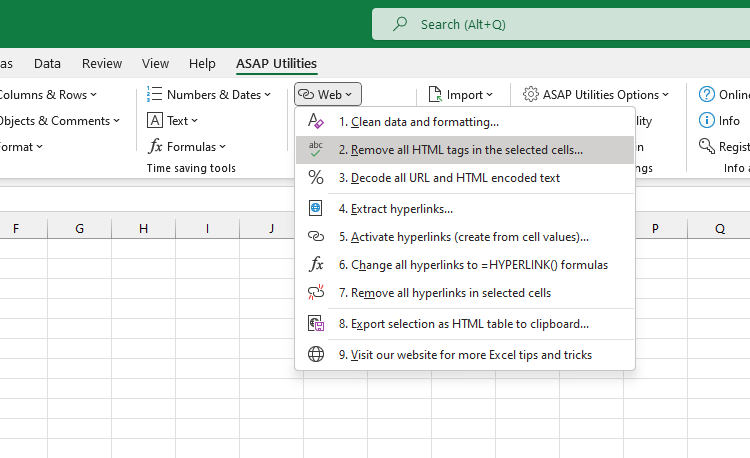750x458 pixels.
Task: Click the broken link Remove hyperlinks icon
Action: click(x=316, y=292)
